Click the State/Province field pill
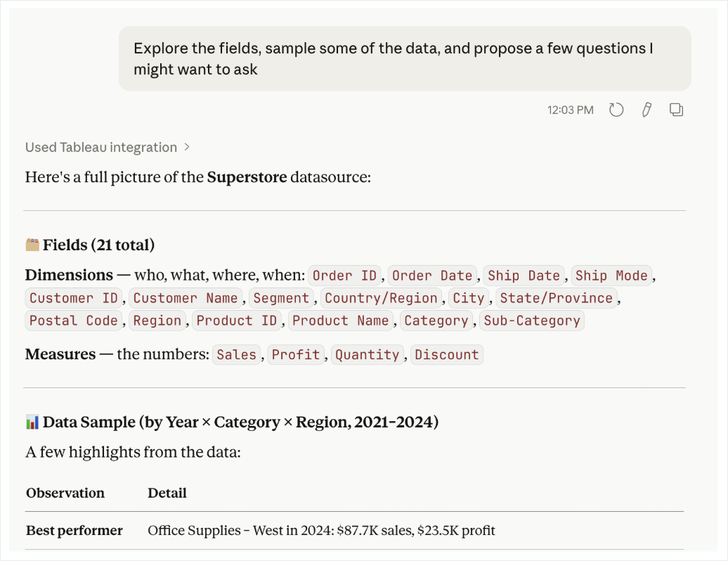 click(556, 297)
